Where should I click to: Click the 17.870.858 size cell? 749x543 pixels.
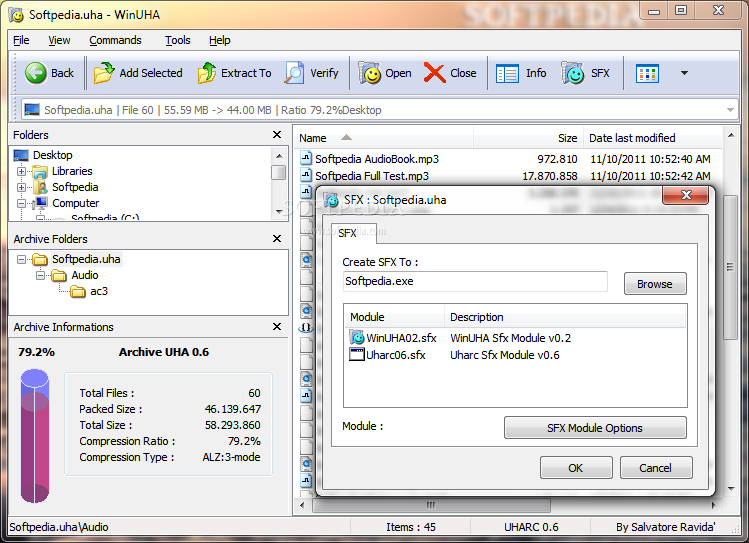(550, 176)
